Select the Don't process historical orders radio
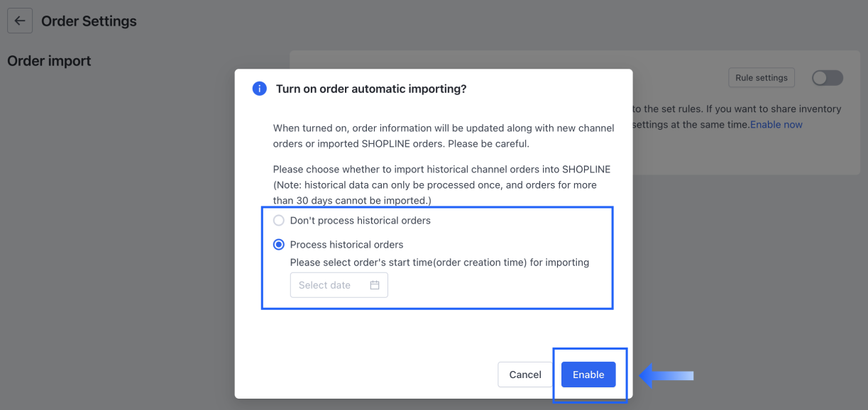 pyautogui.click(x=279, y=221)
